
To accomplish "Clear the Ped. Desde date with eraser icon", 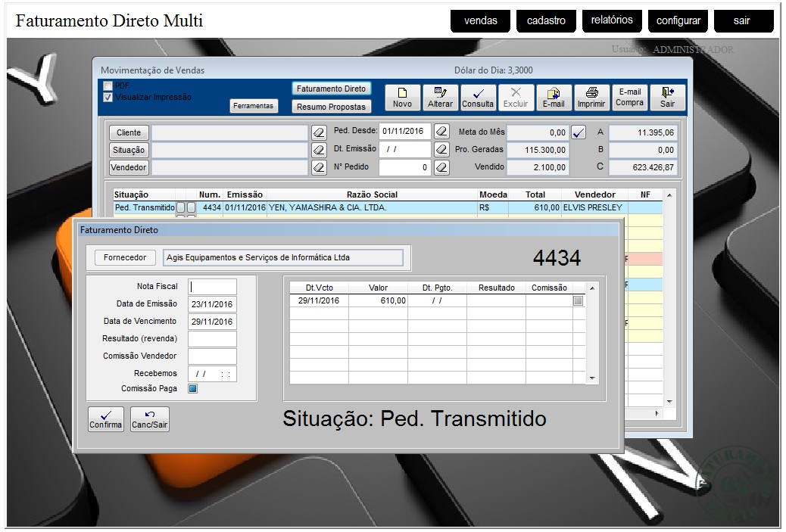I will click(x=441, y=132).
